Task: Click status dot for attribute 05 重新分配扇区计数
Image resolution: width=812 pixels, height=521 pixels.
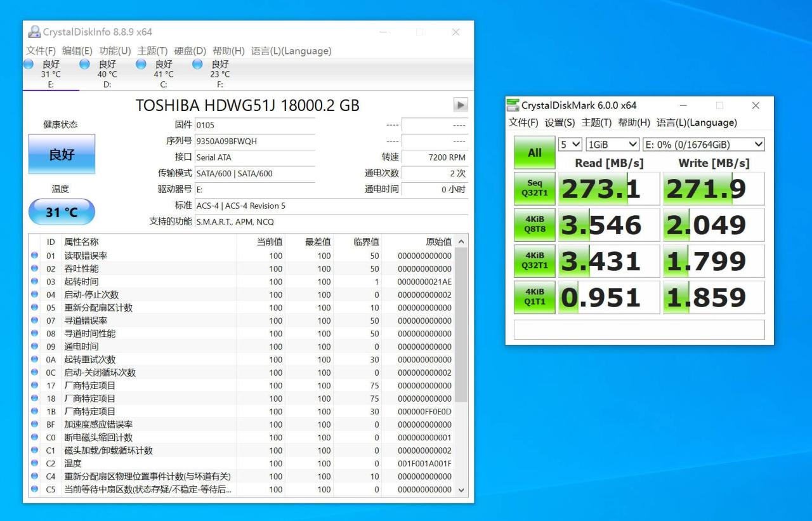Action: tap(34, 308)
